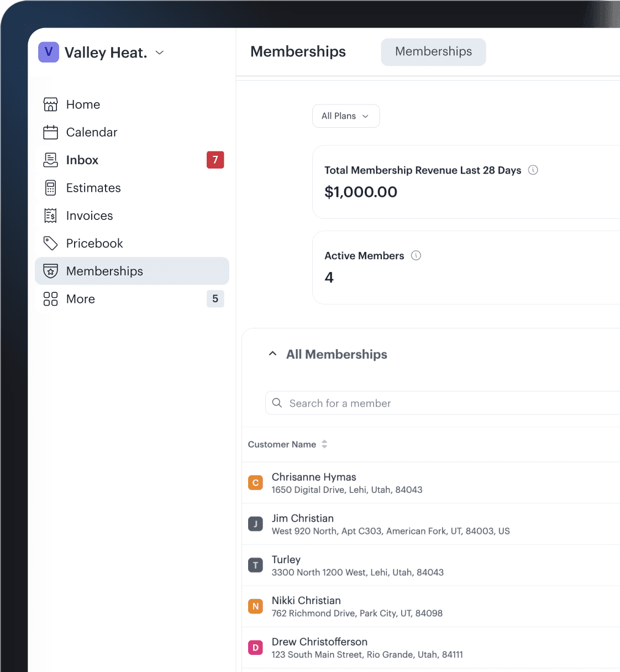
Task: Click info icon beside Active Members
Action: 416,255
